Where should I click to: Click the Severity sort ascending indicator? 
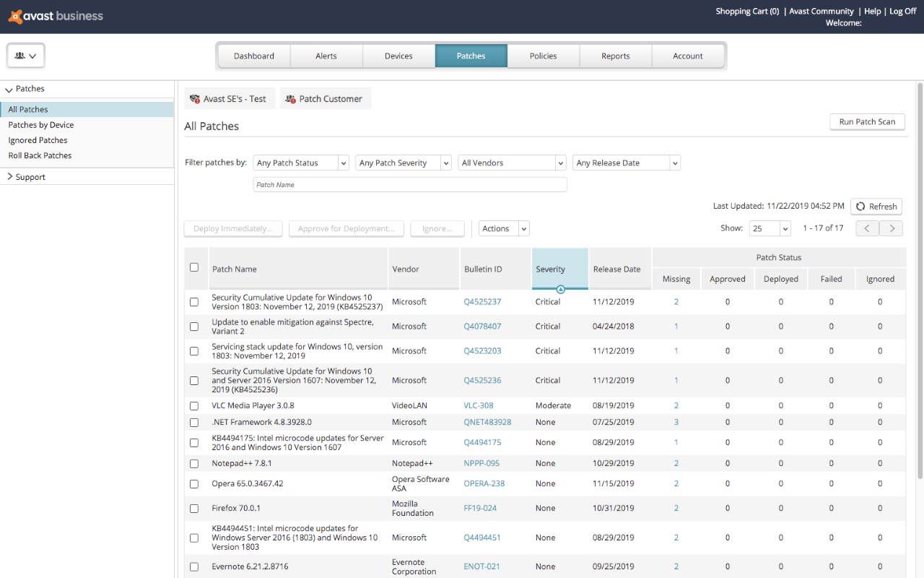[x=561, y=289]
